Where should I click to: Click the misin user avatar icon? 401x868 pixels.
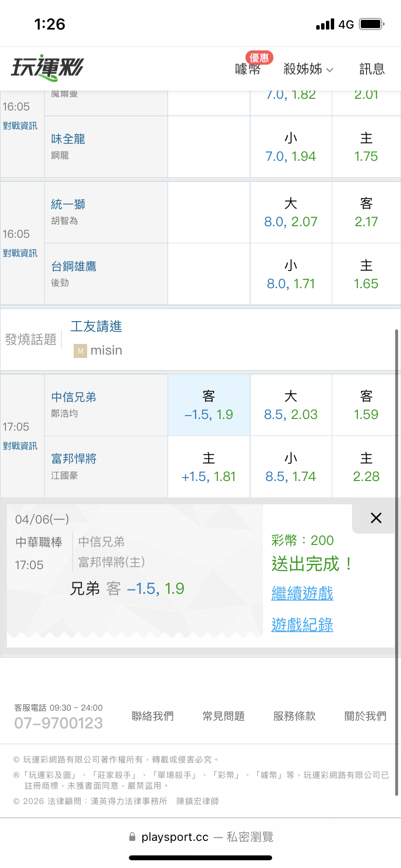80,351
